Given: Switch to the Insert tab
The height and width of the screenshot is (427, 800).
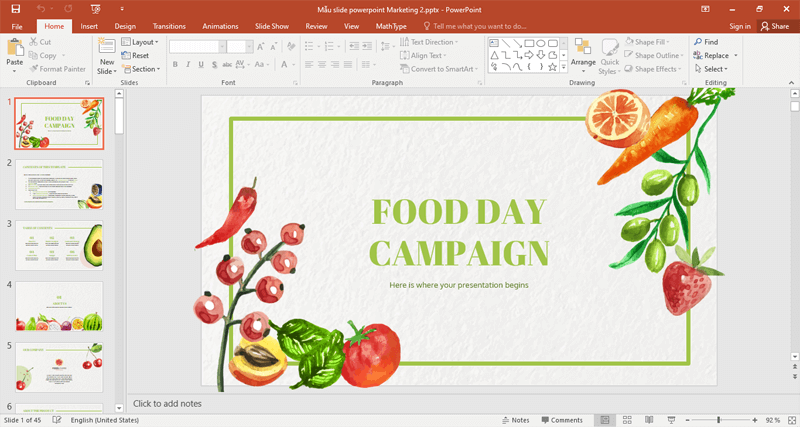Looking at the screenshot, I should 89,26.
